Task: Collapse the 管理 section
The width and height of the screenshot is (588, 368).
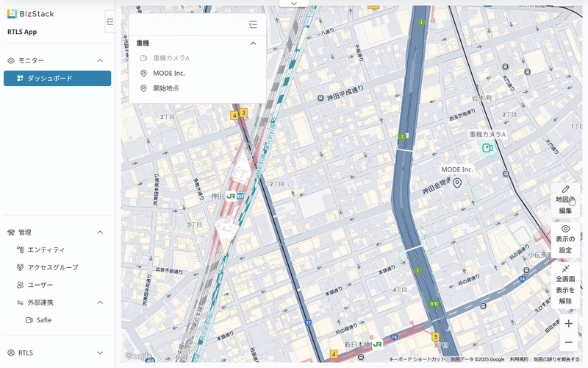Action: coord(100,233)
